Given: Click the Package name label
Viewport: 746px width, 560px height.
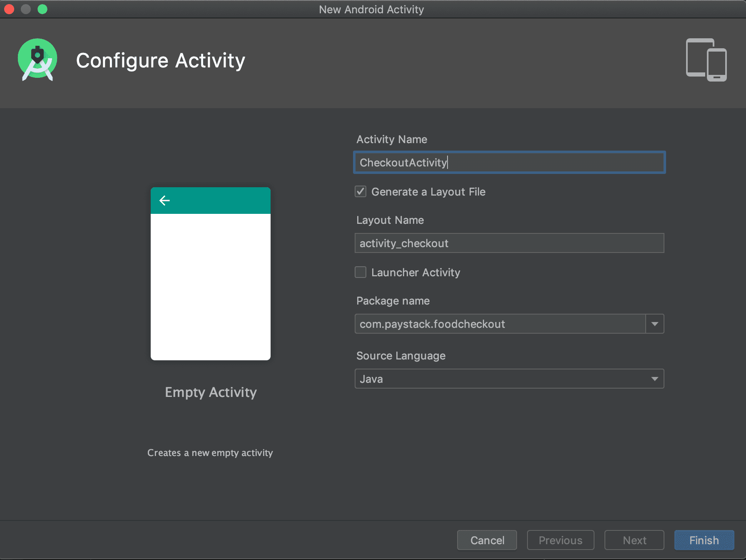Looking at the screenshot, I should (393, 301).
